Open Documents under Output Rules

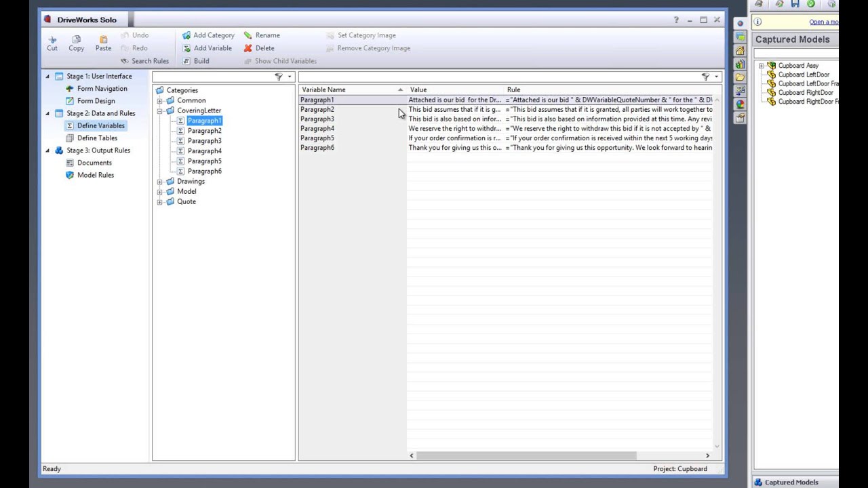89,163
